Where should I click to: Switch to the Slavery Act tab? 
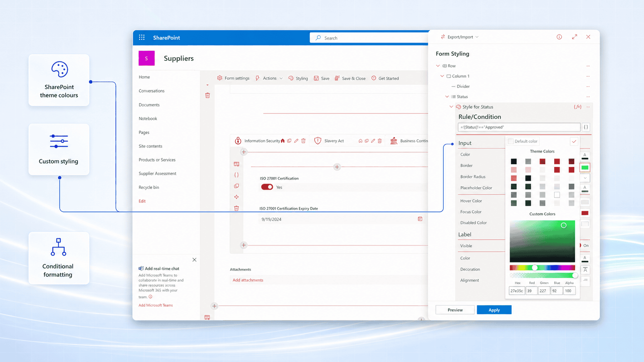tap(334, 141)
